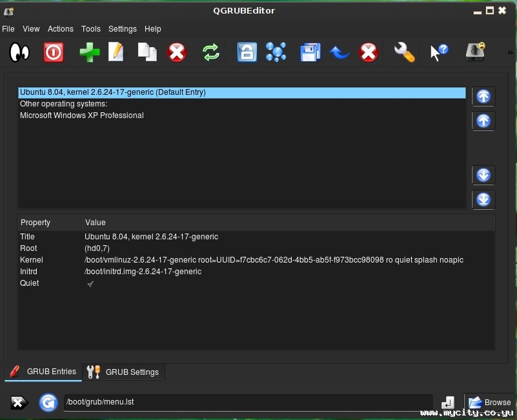Click the What's This help cursor icon

440,52
